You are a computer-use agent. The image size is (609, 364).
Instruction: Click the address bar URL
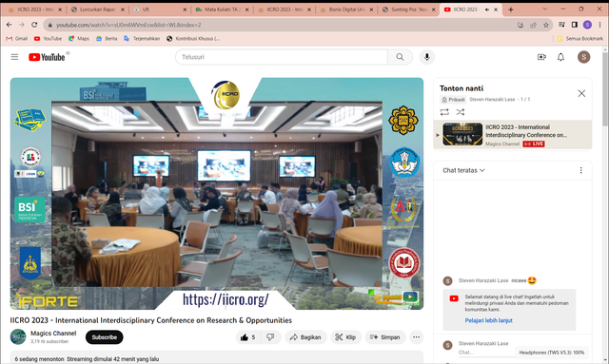128,26
